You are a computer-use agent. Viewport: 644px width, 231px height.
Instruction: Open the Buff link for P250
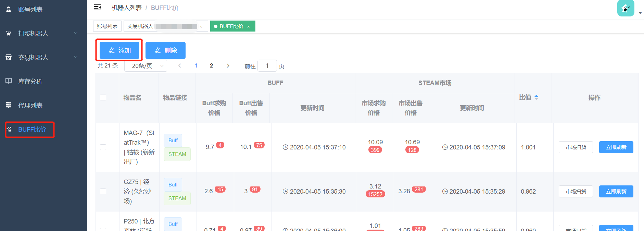pyautogui.click(x=173, y=224)
